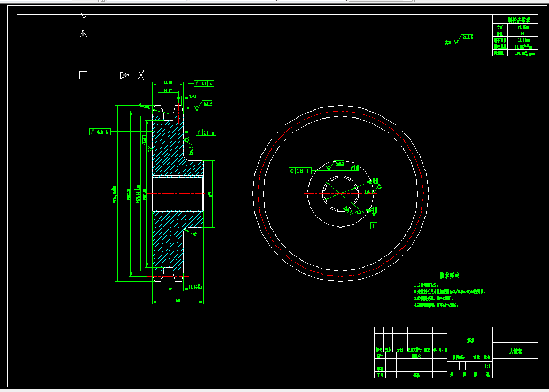Select the symmetry tolerance frame near hub
Viewport: 549px width, 392px height.
tap(300, 171)
